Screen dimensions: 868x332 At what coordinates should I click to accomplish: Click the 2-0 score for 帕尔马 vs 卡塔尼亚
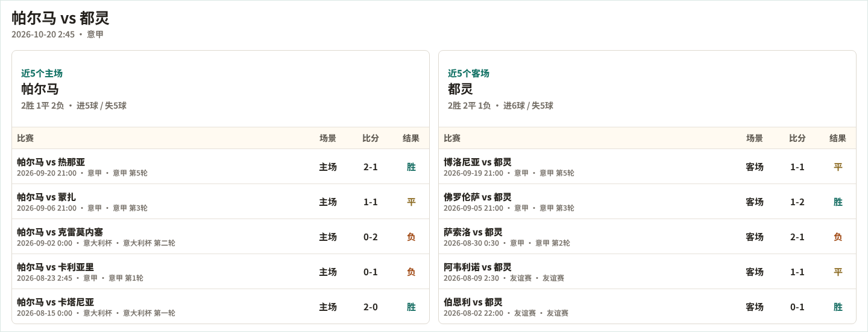click(371, 307)
